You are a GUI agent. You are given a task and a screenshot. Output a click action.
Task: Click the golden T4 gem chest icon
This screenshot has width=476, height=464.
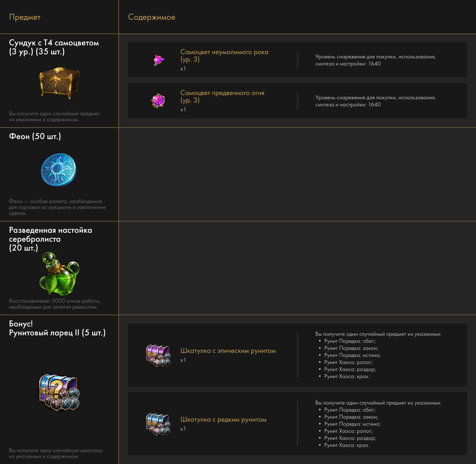[59, 83]
